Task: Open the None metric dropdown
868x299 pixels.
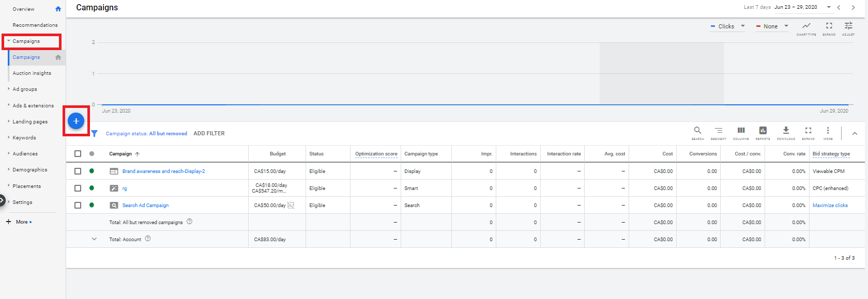Action: 772,26
